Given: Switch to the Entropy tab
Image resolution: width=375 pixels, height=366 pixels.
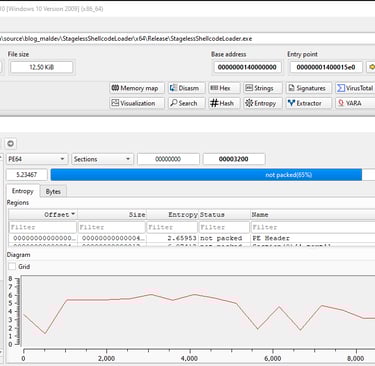Looking at the screenshot, I should [x=23, y=191].
